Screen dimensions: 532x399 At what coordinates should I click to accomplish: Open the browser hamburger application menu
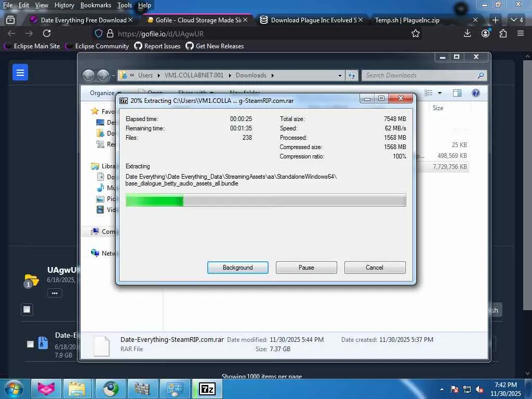click(521, 33)
